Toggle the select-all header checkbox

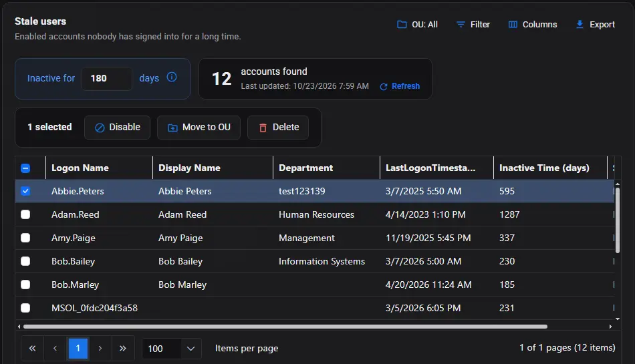(25, 168)
